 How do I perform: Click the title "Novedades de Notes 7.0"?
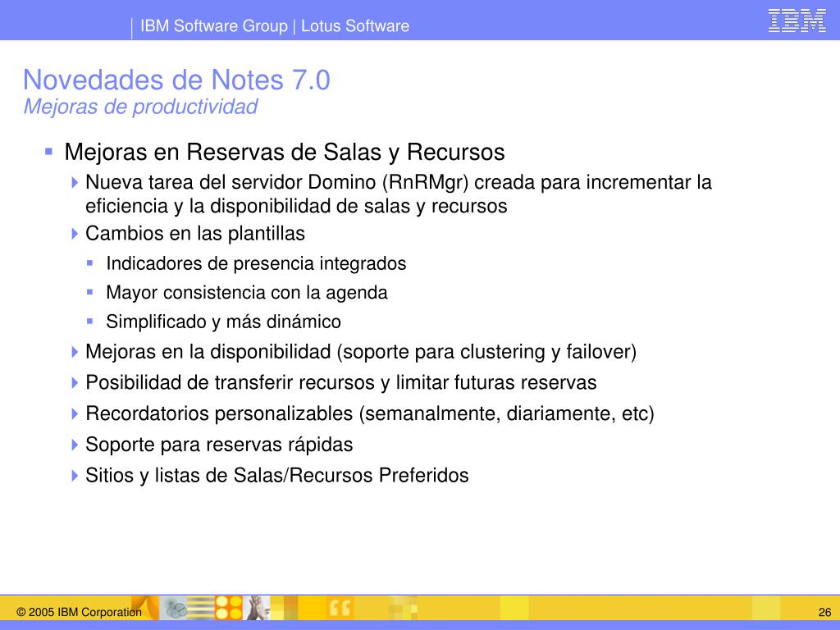tap(176, 80)
